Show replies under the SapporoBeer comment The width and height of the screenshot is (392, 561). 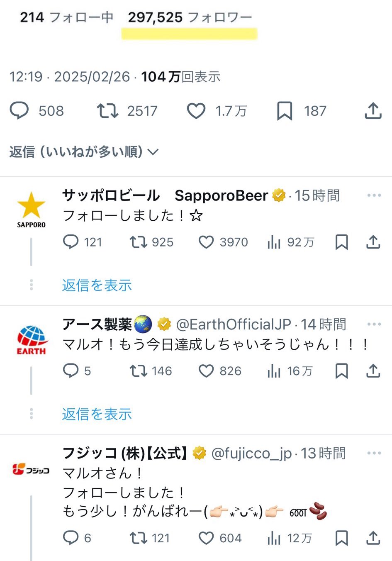(97, 285)
